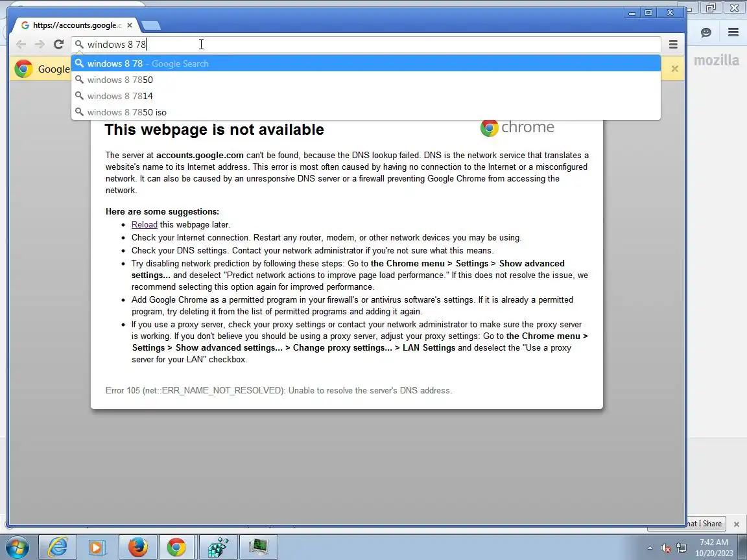Click the "This webpage is not available" heading
The image size is (747, 560).
coord(215,130)
